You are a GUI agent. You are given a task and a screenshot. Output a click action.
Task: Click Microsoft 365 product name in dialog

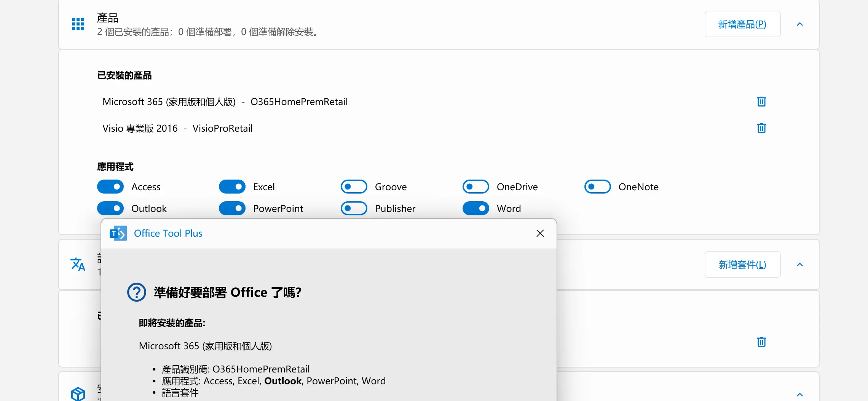206,346
